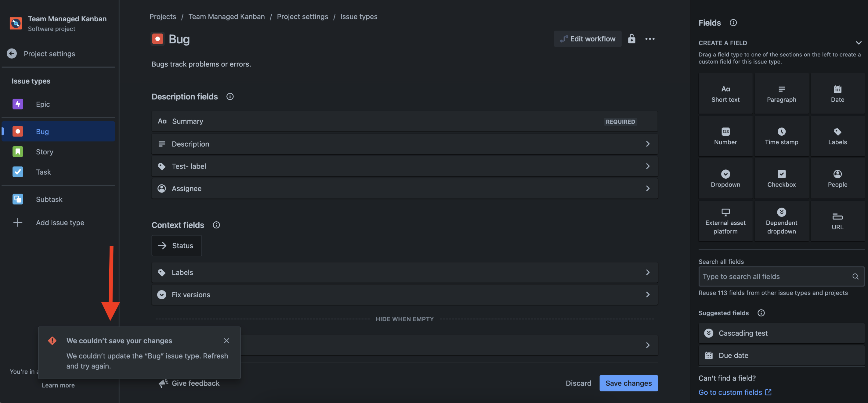The image size is (868, 403).
Task: Collapse the Create a Field section
Action: click(x=858, y=43)
